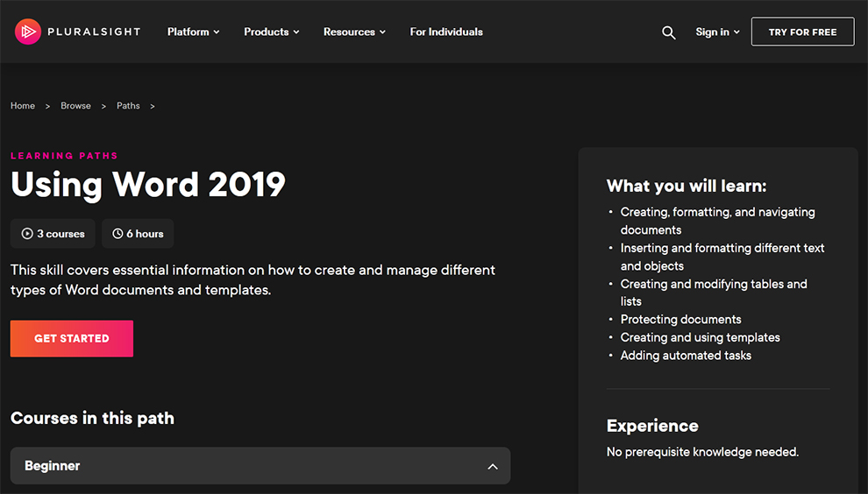Select For Individuals in the navigation

[446, 32]
